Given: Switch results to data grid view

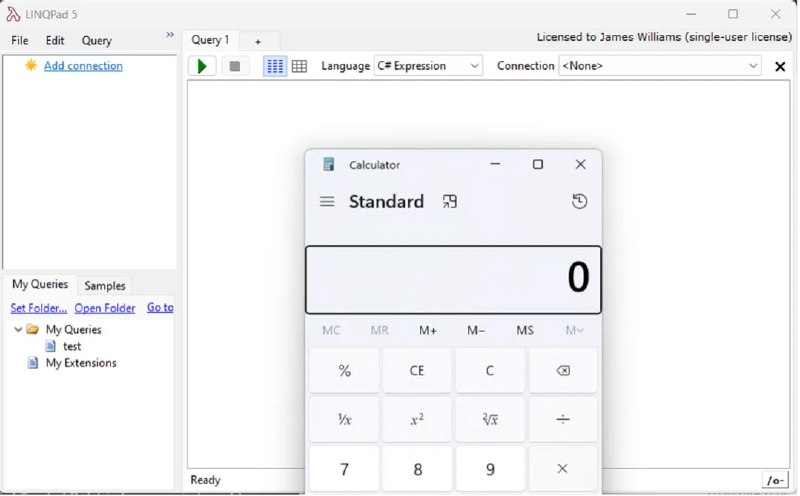Looking at the screenshot, I should coord(299,66).
